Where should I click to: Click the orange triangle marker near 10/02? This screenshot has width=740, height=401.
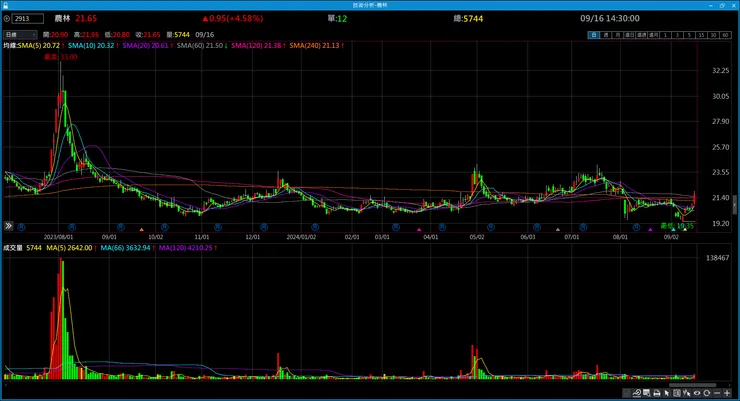click(141, 229)
